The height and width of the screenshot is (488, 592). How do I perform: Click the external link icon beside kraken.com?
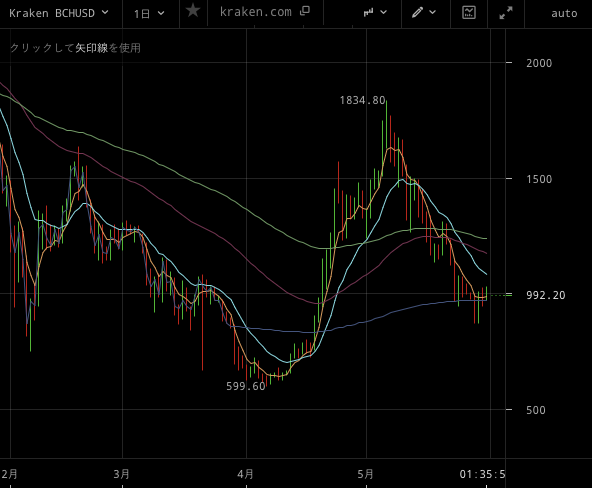click(305, 11)
